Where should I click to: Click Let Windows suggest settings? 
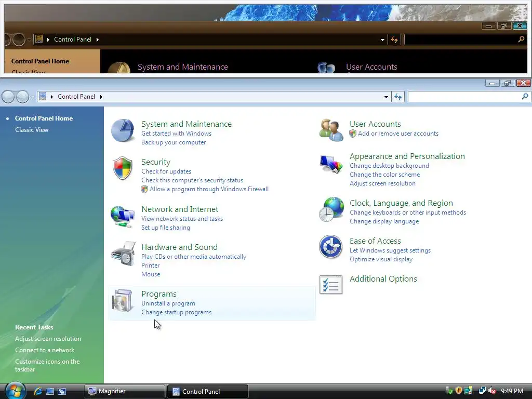(390, 251)
